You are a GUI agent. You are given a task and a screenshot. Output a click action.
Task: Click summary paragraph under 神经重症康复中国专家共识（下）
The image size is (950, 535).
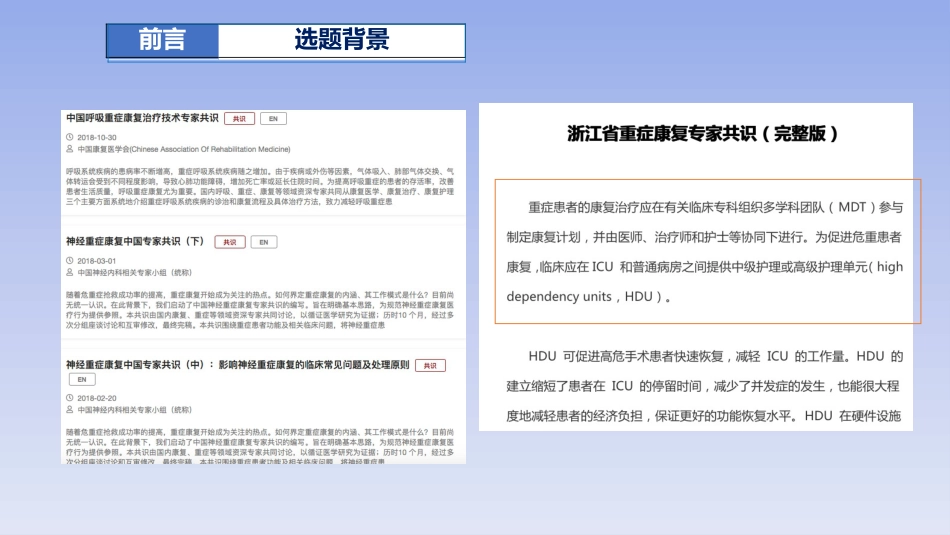point(260,310)
